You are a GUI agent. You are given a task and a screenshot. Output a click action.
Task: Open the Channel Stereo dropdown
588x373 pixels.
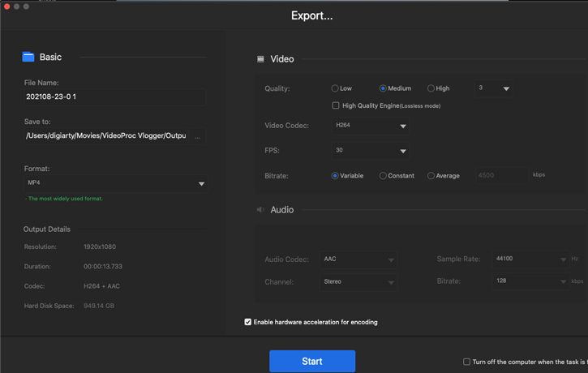pyautogui.click(x=358, y=282)
